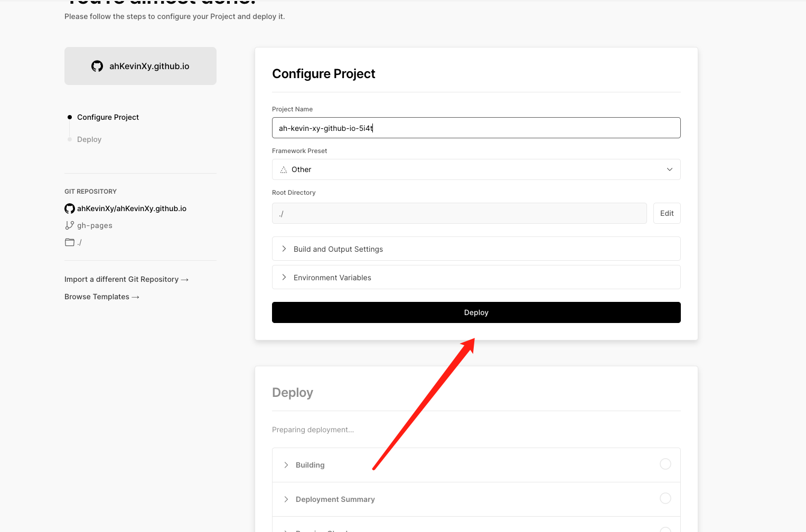This screenshot has height=532, width=806.
Task: Click into the Project Name field
Action: click(x=475, y=128)
